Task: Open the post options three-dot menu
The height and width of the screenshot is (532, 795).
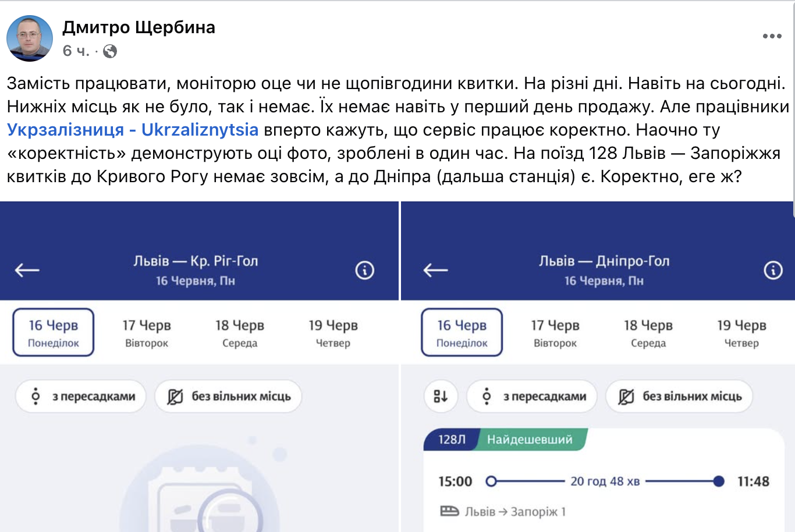Action: [x=772, y=36]
